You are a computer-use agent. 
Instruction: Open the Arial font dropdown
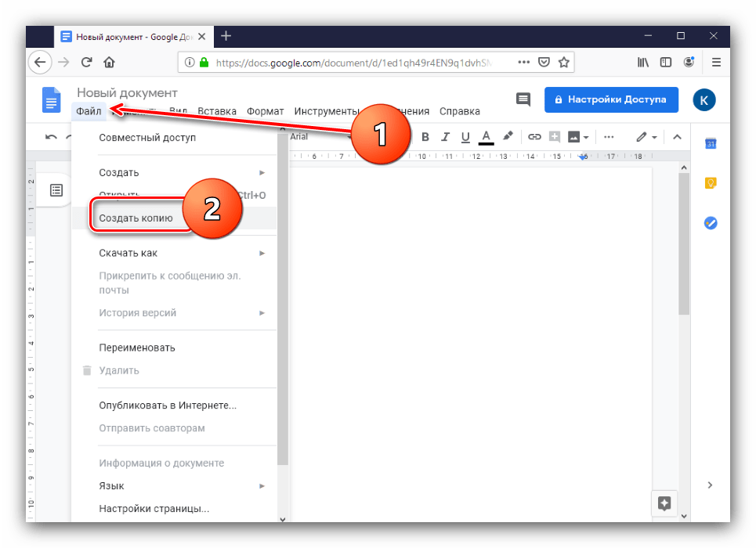coord(320,137)
